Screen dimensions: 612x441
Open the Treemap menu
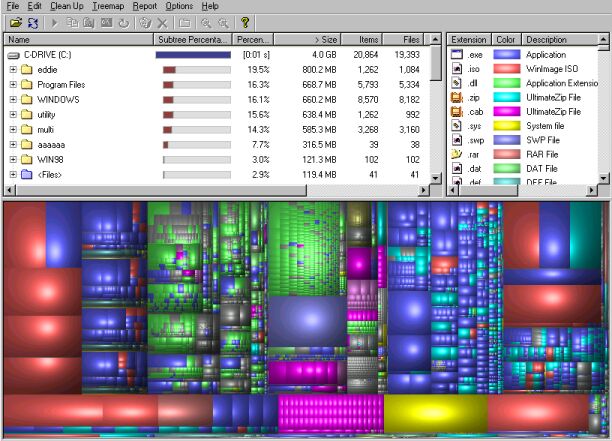[x=108, y=6]
